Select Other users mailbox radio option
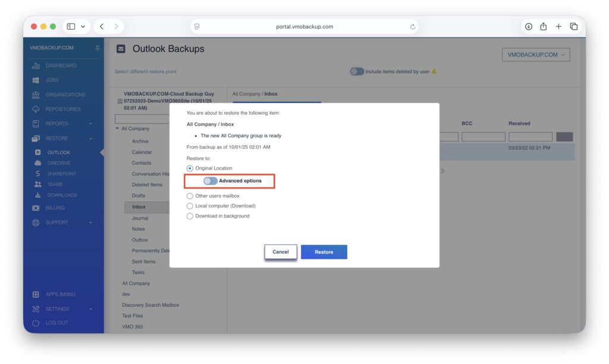The height and width of the screenshot is (364, 609). (x=190, y=196)
